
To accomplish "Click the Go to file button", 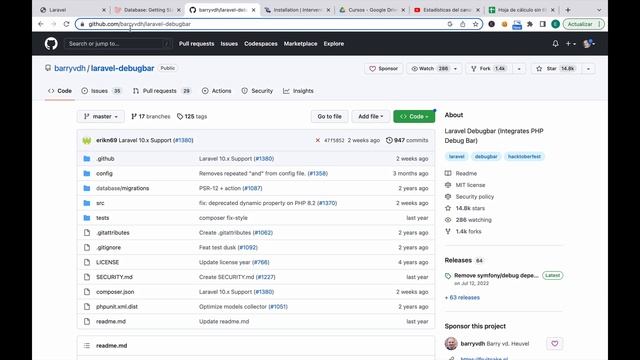I will [329, 116].
